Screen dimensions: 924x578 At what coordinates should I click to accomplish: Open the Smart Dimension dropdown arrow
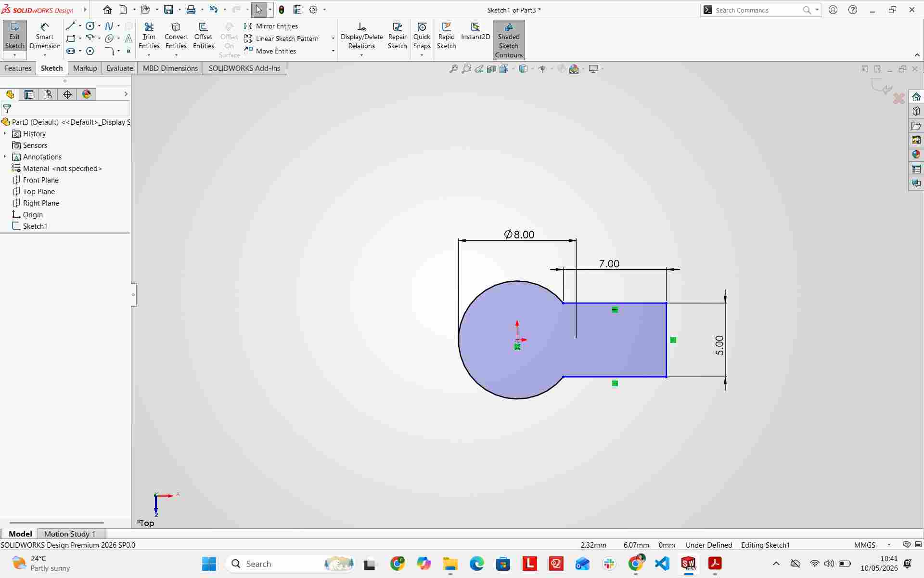(45, 55)
